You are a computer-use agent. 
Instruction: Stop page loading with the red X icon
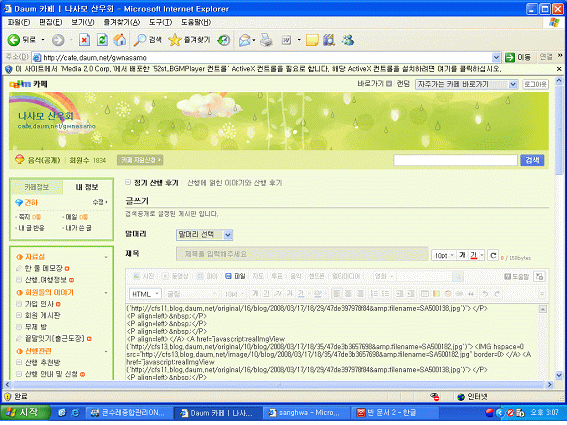click(x=84, y=40)
